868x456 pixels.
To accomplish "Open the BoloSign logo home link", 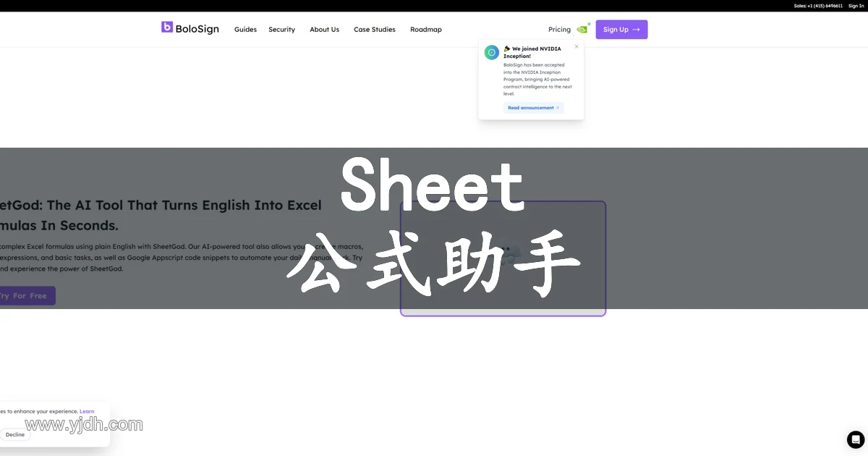I will tap(190, 29).
